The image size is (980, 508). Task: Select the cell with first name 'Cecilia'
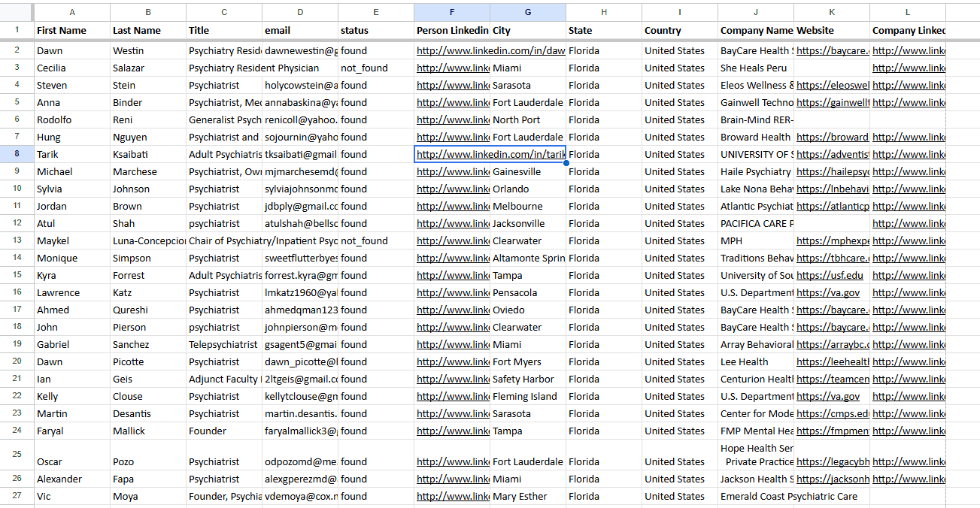coord(72,68)
